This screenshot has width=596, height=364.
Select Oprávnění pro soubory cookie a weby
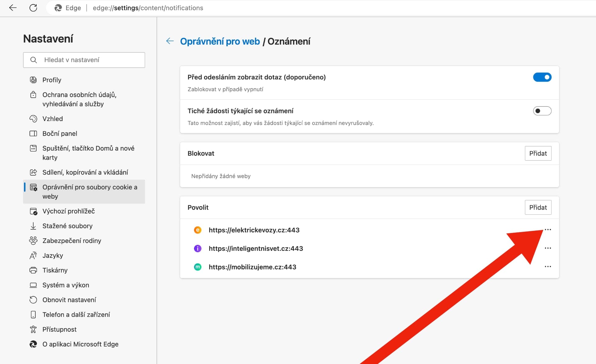pos(84,191)
